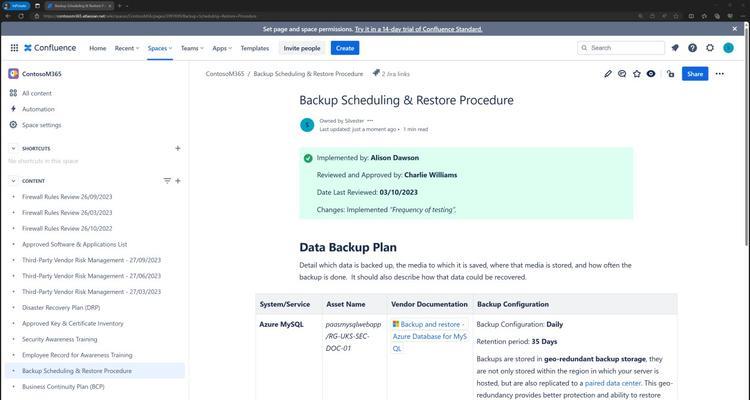Open a new browser tab
The width and height of the screenshot is (750, 400).
[x=120, y=6]
